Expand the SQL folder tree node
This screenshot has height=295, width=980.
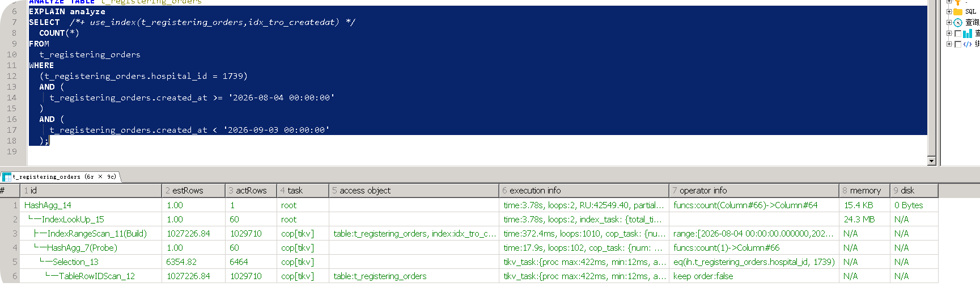pos(949,12)
